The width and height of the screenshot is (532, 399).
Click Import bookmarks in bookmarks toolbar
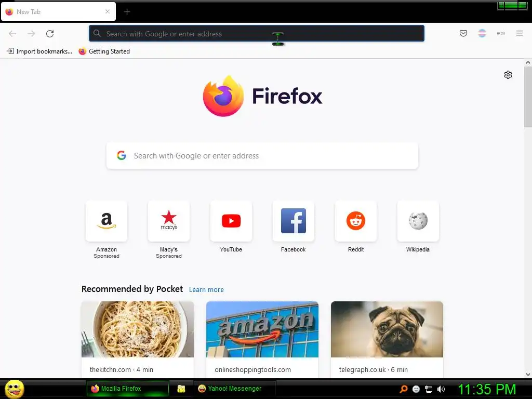[x=39, y=51]
